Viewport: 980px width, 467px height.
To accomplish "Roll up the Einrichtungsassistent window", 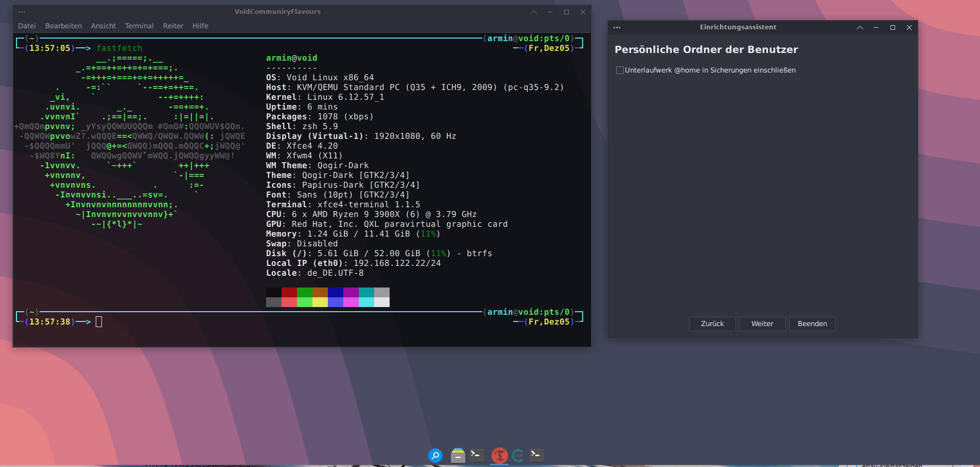I will point(860,28).
